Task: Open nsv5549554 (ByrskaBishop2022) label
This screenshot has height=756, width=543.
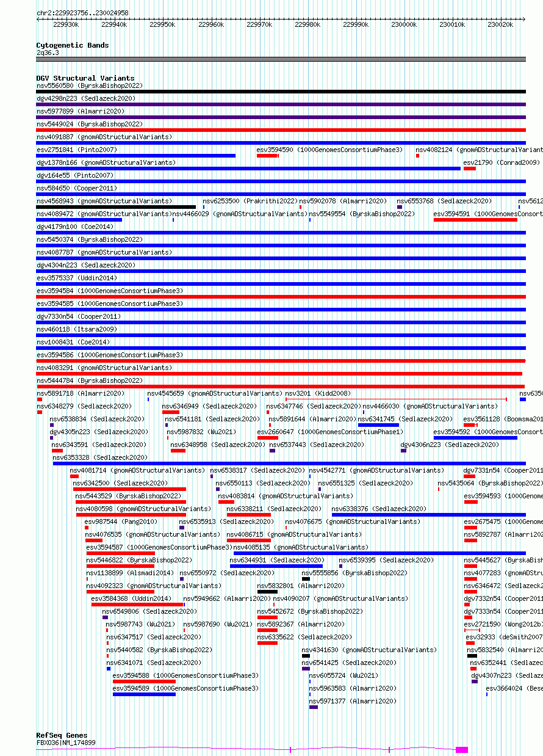Action: click(x=362, y=214)
